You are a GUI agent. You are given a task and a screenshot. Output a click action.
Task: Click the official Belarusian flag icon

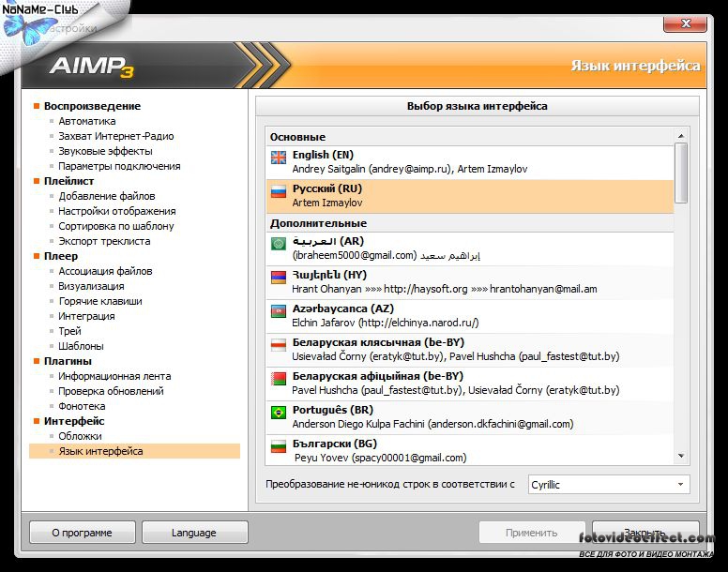279,379
